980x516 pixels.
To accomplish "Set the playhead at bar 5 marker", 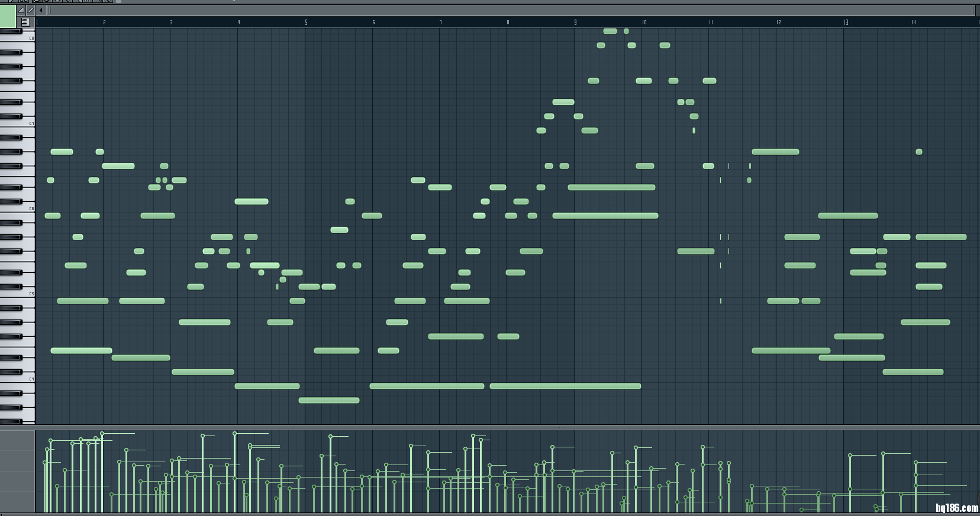I will click(306, 22).
